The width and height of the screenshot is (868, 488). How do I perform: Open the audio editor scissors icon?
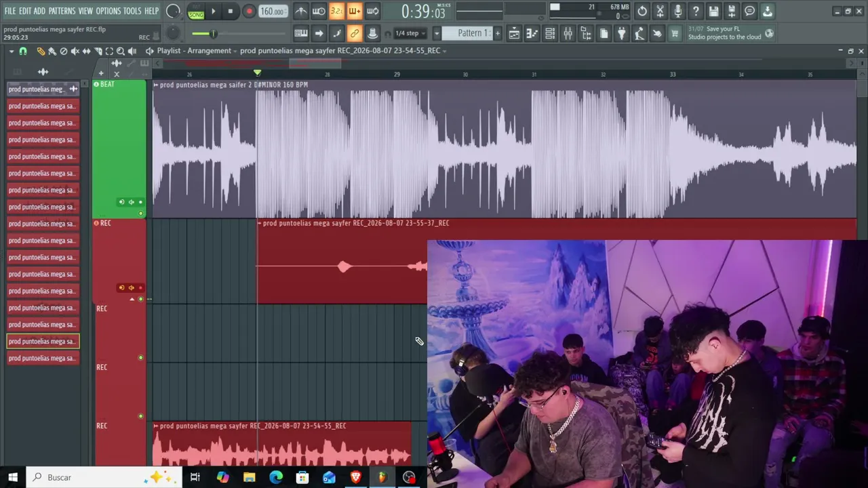click(660, 11)
